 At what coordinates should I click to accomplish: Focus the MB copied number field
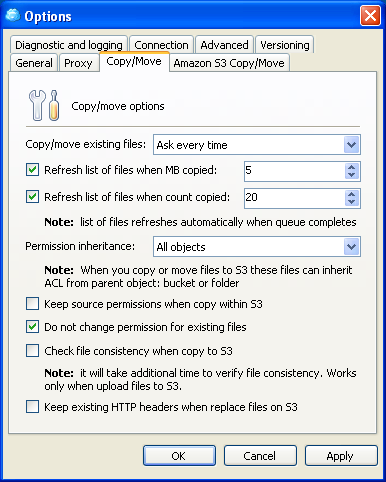[294, 171]
